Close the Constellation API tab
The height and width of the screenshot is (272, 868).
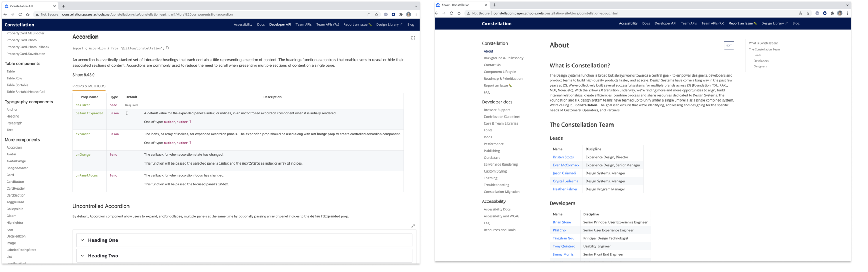click(x=55, y=6)
